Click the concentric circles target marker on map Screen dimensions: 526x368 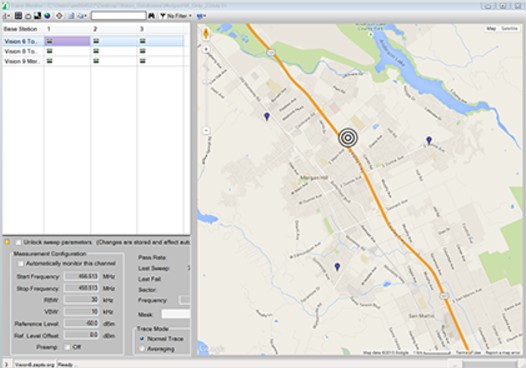348,138
